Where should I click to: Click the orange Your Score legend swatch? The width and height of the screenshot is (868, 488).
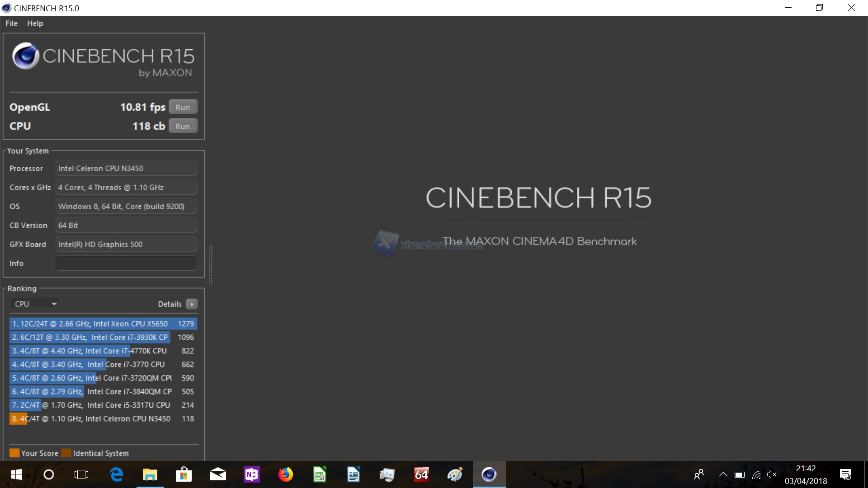15,452
